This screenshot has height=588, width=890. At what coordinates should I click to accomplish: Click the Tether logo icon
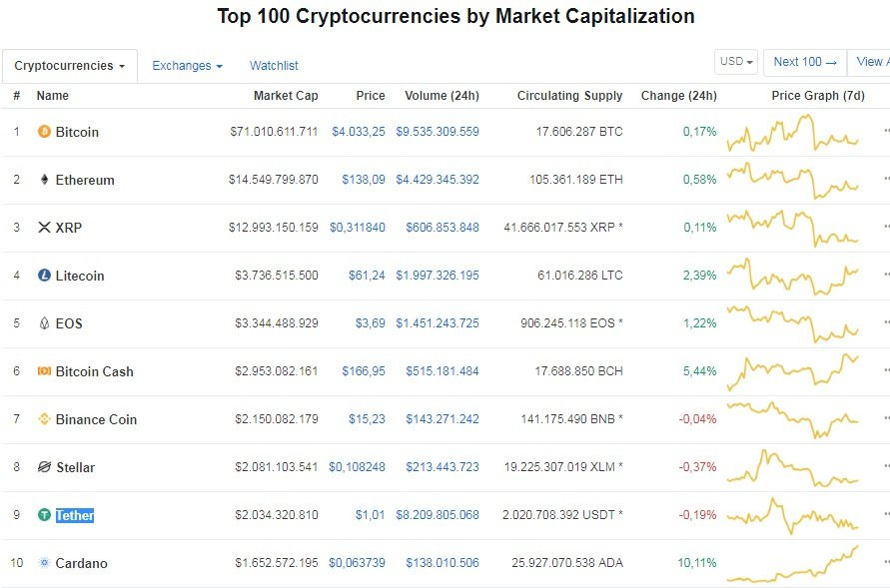[x=44, y=515]
